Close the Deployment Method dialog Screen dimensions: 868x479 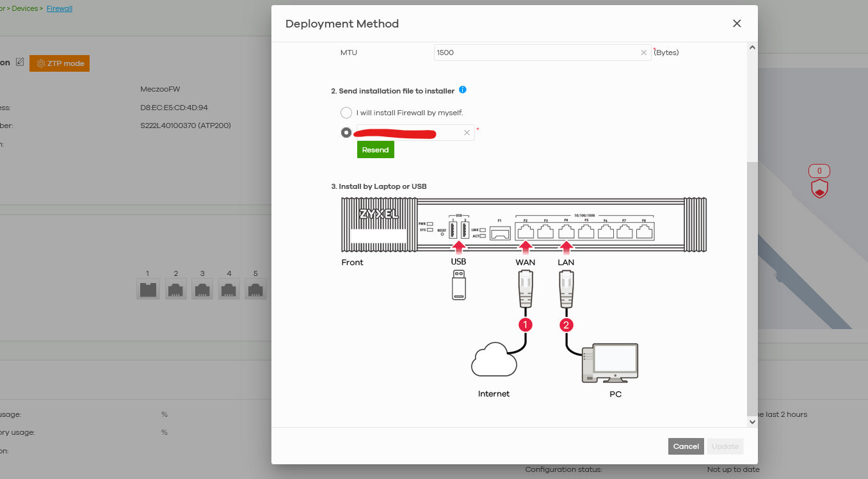pos(737,24)
